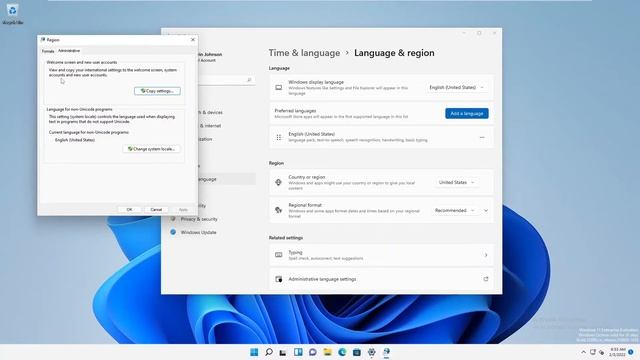The width and height of the screenshot is (640, 360).
Task: Click the Typing keyboard icon
Action: (x=279, y=255)
